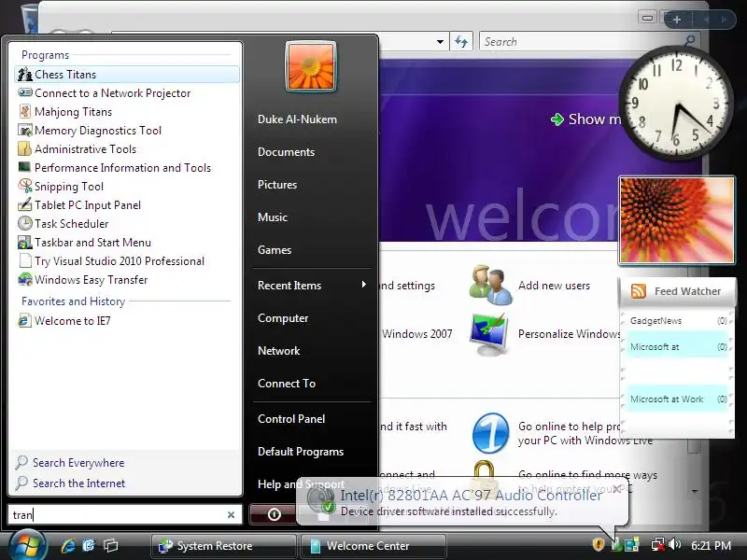Viewport: 747px width, 560px height.
Task: Launch Internet Explorer from Quick Launch
Action: [68, 546]
